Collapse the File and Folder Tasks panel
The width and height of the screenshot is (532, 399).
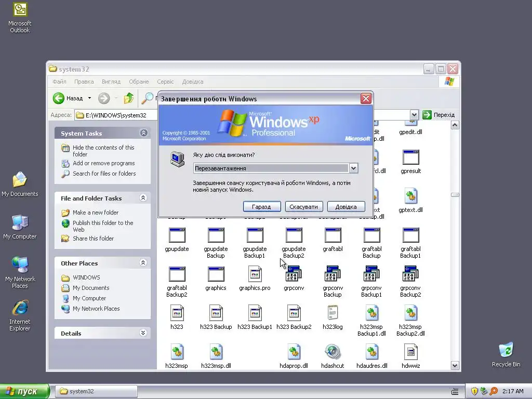[143, 198]
